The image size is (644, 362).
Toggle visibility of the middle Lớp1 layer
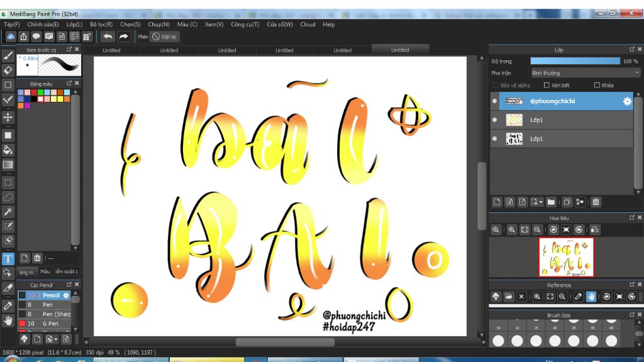(x=494, y=120)
